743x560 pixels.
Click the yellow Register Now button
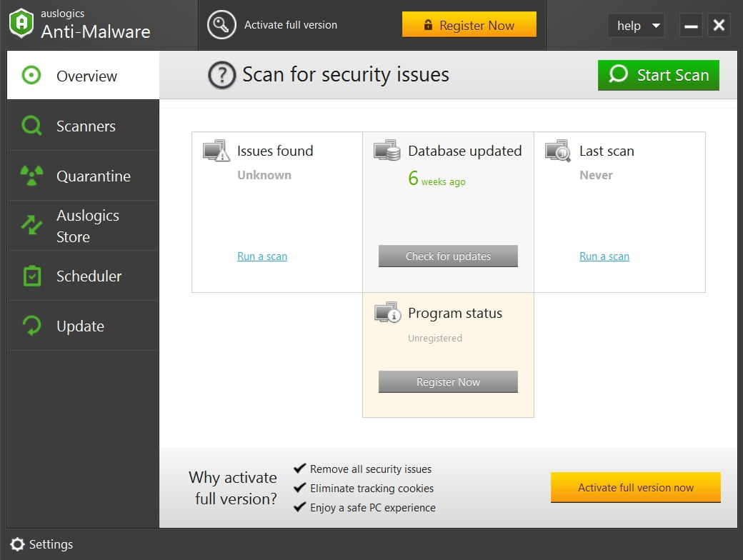click(x=469, y=25)
